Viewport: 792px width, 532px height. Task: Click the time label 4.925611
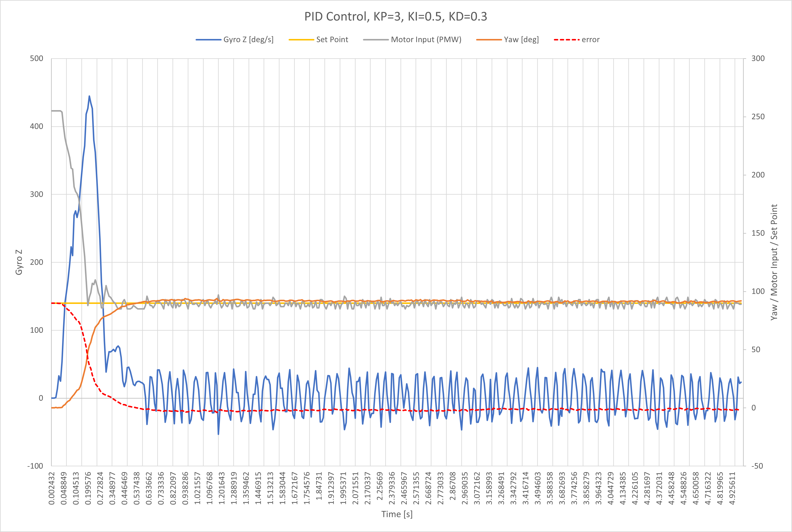click(x=732, y=488)
